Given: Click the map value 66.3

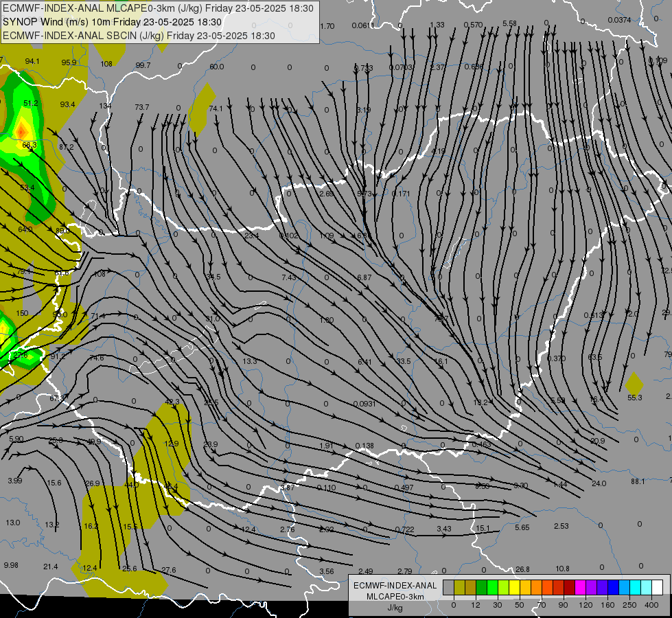Looking at the screenshot, I should (30, 145).
